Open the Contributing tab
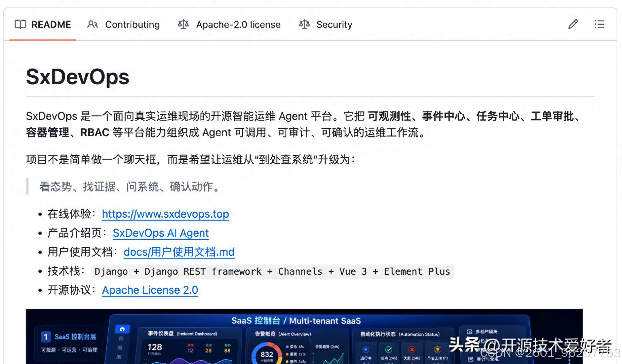 click(x=124, y=24)
